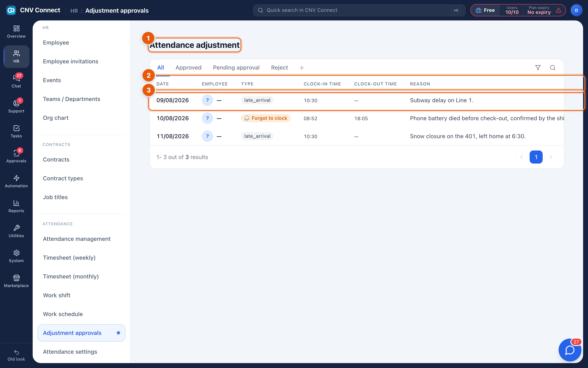Viewport: 588px width, 368px height.
Task: Open System settings in the sidebar
Action: coord(16,256)
